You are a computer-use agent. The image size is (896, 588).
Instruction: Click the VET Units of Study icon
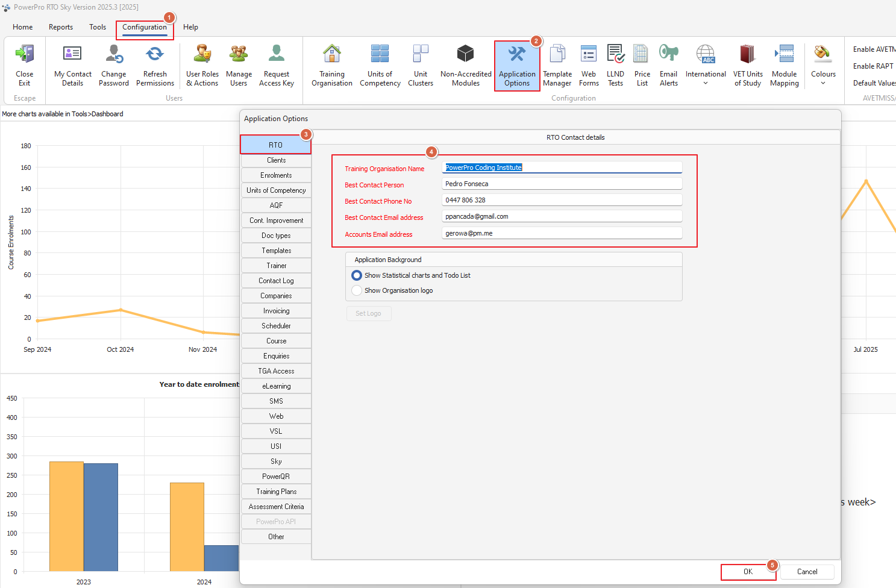[x=748, y=66]
